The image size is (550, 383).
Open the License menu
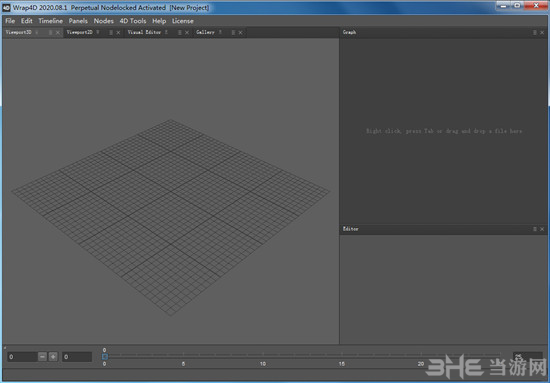coord(183,21)
